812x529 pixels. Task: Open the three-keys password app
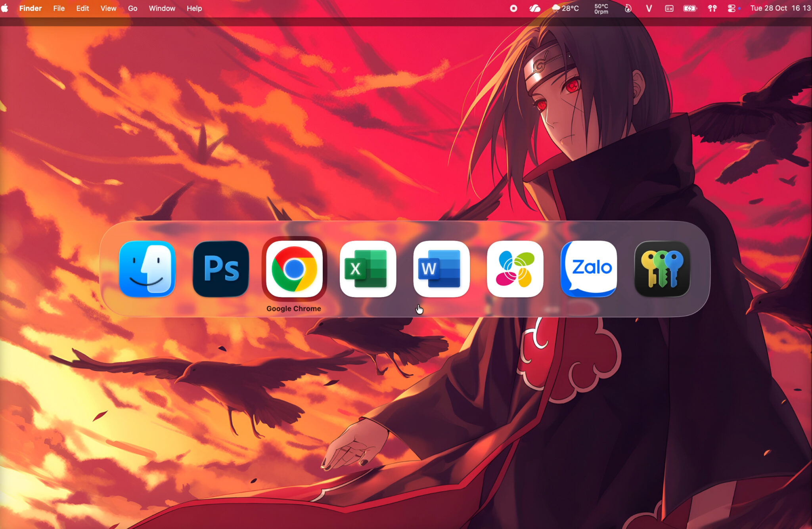click(662, 269)
